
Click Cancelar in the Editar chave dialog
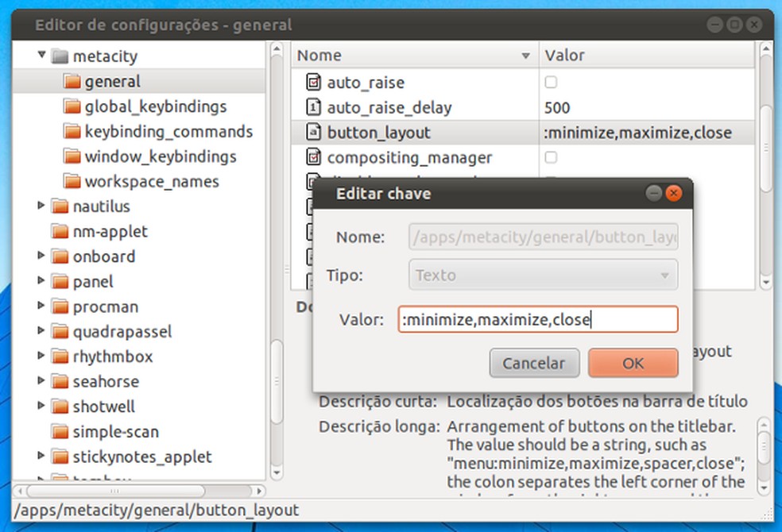534,363
